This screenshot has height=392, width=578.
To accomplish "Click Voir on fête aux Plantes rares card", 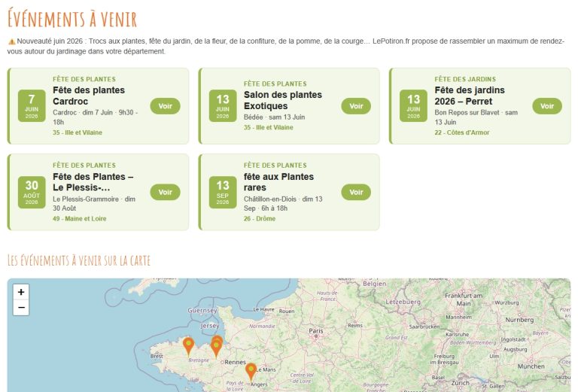I will click(x=356, y=193).
